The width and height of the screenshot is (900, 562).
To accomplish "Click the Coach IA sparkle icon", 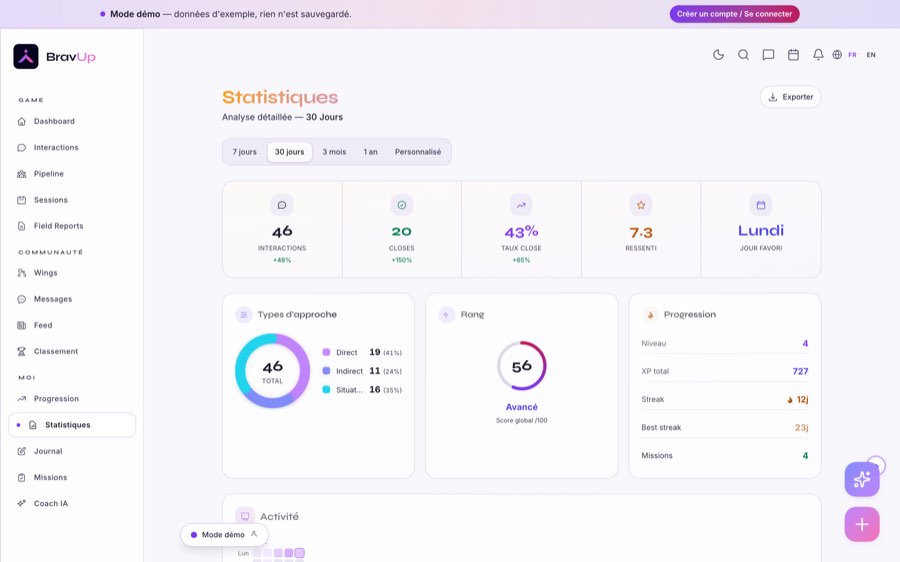I will (22, 503).
